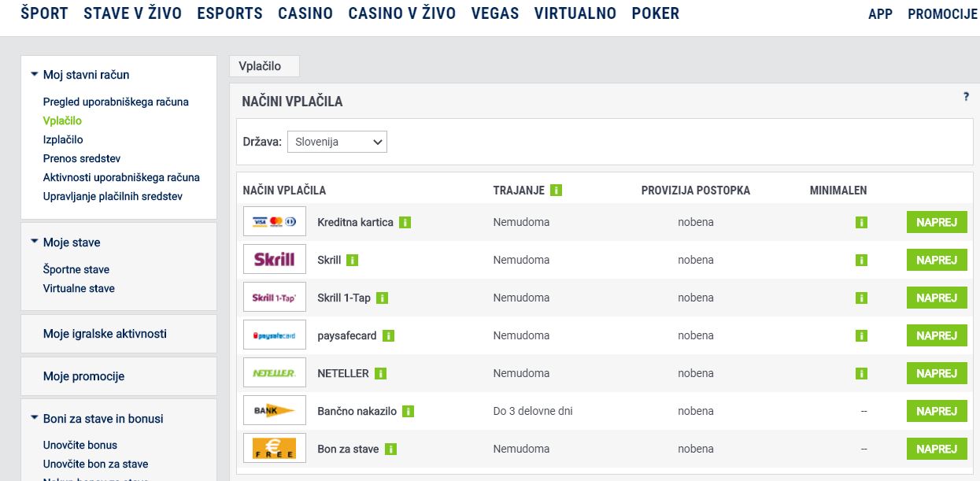Open the Država country dropdown
Viewport: 980px width, 481px height.
pos(337,142)
